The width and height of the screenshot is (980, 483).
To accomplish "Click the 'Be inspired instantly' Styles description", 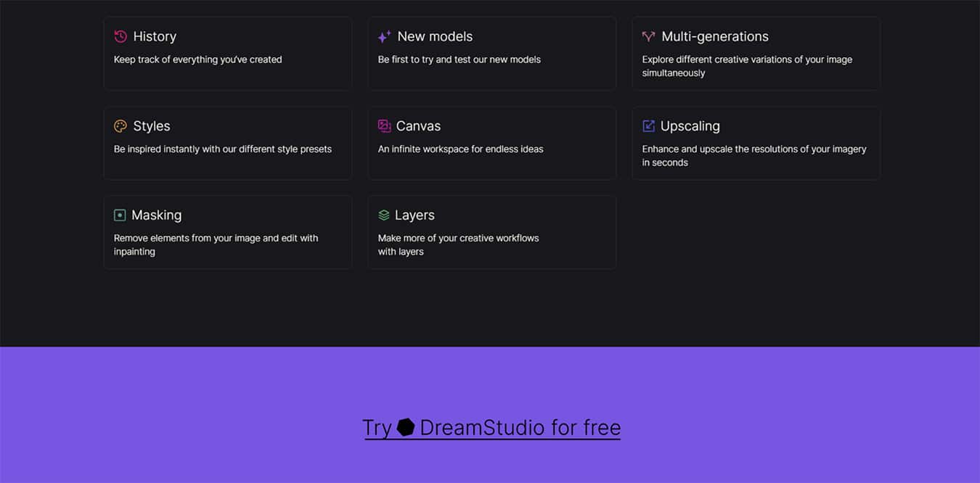I will click(222, 149).
